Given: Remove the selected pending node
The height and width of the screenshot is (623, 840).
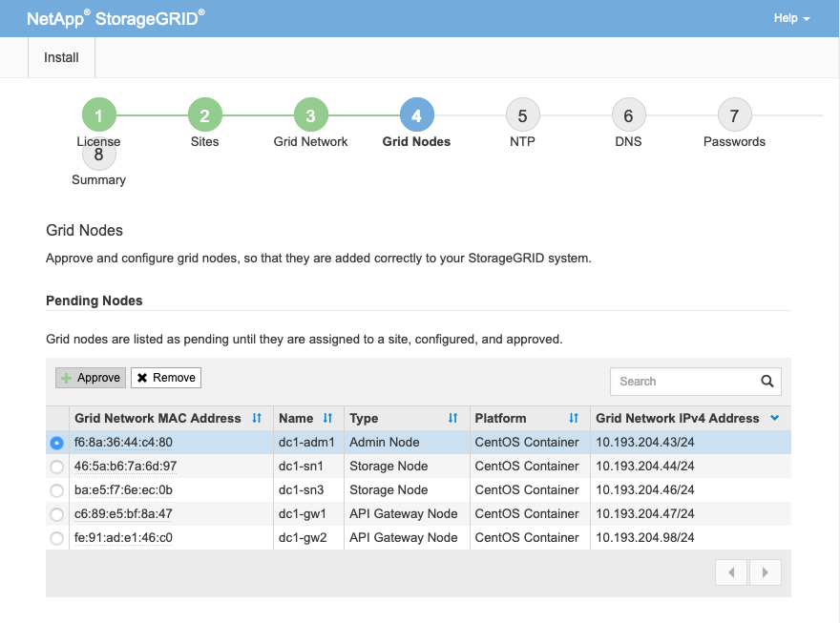Looking at the screenshot, I should click(x=166, y=378).
